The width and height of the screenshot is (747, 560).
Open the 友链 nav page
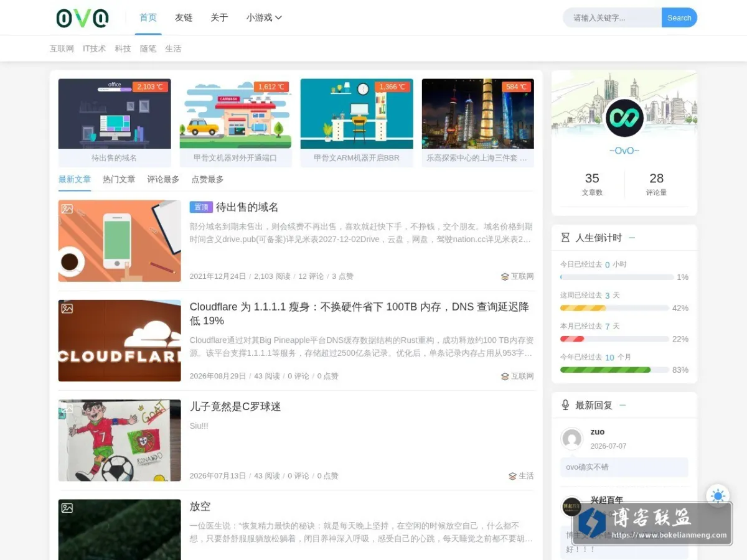pyautogui.click(x=184, y=17)
